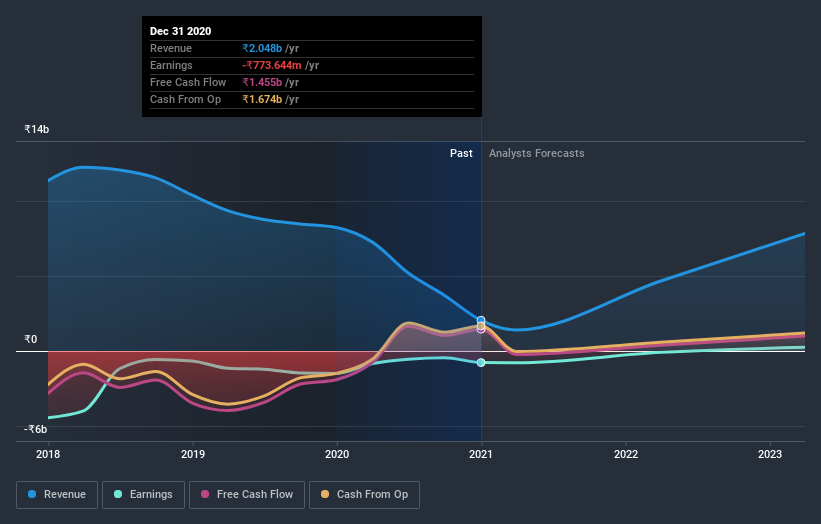Viewport: 821px width, 524px height.
Task: Click the 'Revenue' row label in tooltip
Action: click(x=171, y=48)
